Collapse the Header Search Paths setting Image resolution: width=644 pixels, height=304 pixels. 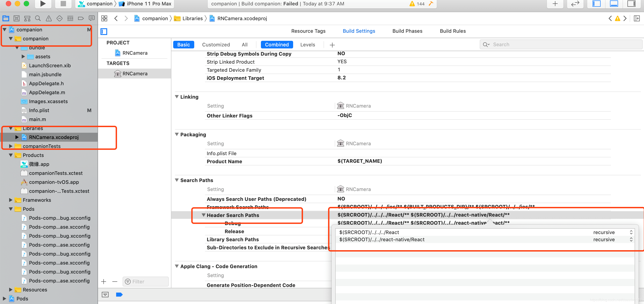tap(203, 215)
